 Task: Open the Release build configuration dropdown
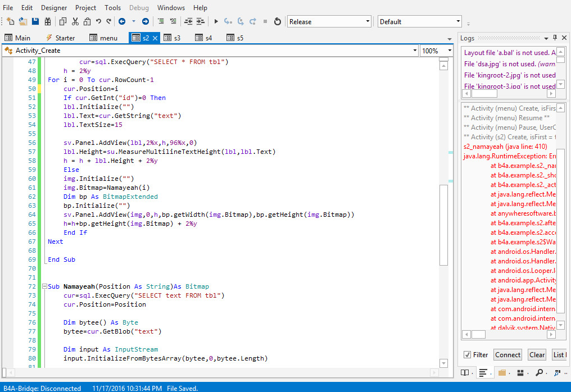point(329,21)
